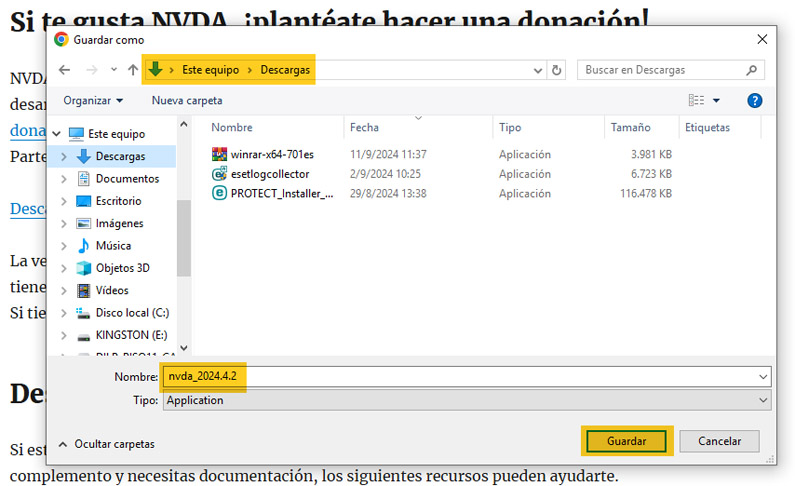Sort files by the Nombre column
Screen dimensions: 795x486
point(232,127)
